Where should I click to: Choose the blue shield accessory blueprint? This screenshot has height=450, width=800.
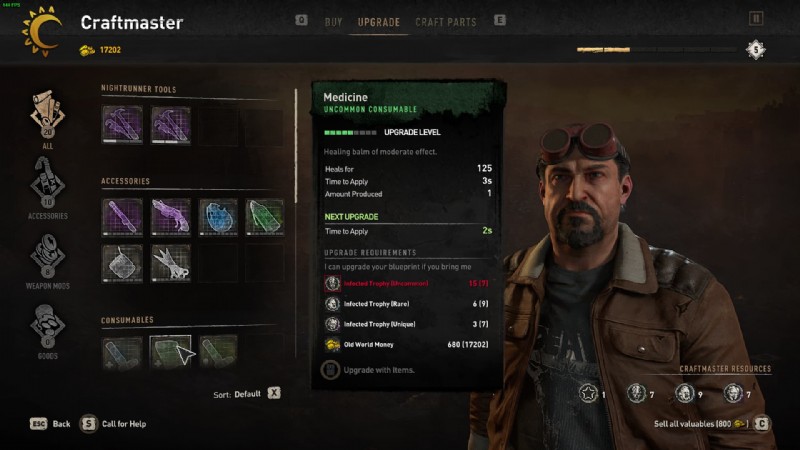click(x=218, y=217)
